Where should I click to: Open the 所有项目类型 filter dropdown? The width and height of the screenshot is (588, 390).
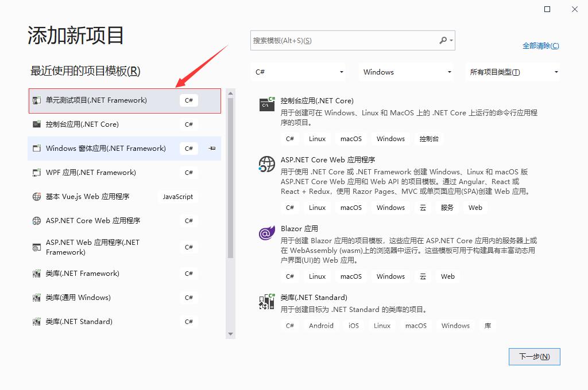pyautogui.click(x=513, y=72)
